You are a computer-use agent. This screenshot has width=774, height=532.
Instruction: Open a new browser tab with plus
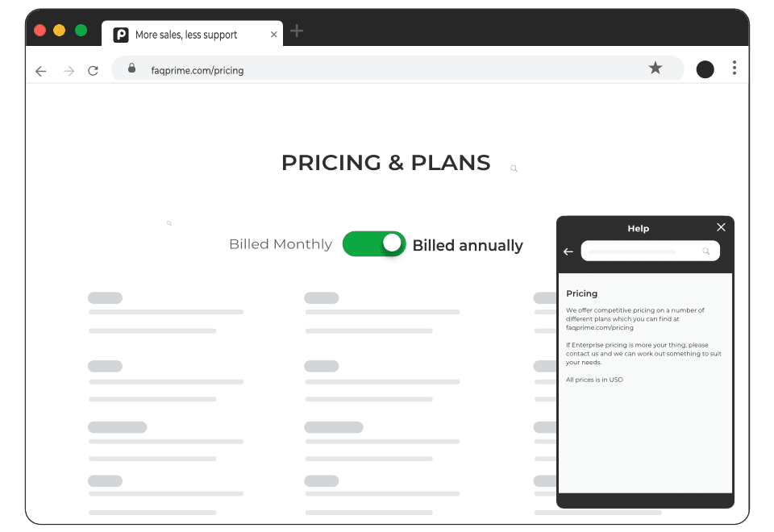coord(296,31)
